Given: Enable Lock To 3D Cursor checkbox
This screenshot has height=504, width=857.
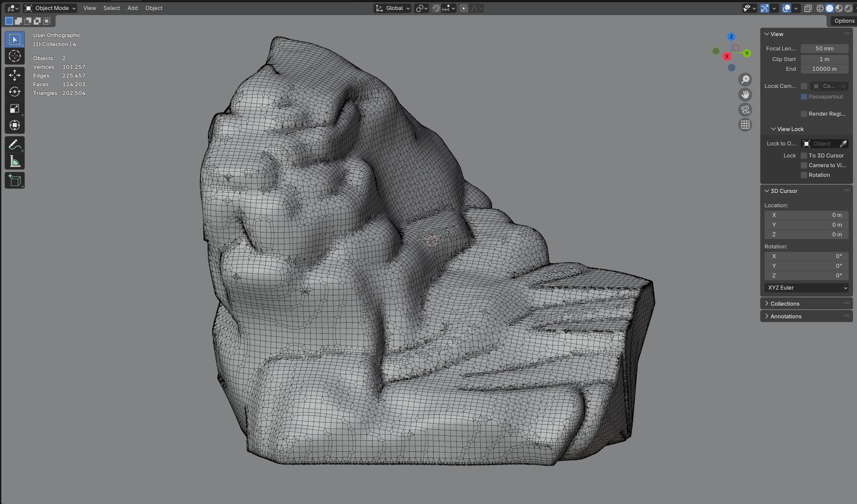Looking at the screenshot, I should pyautogui.click(x=804, y=156).
